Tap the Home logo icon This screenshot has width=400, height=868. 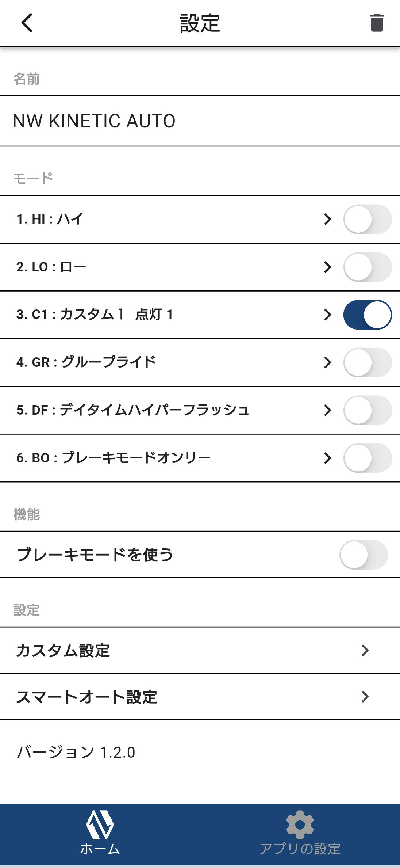click(100, 824)
